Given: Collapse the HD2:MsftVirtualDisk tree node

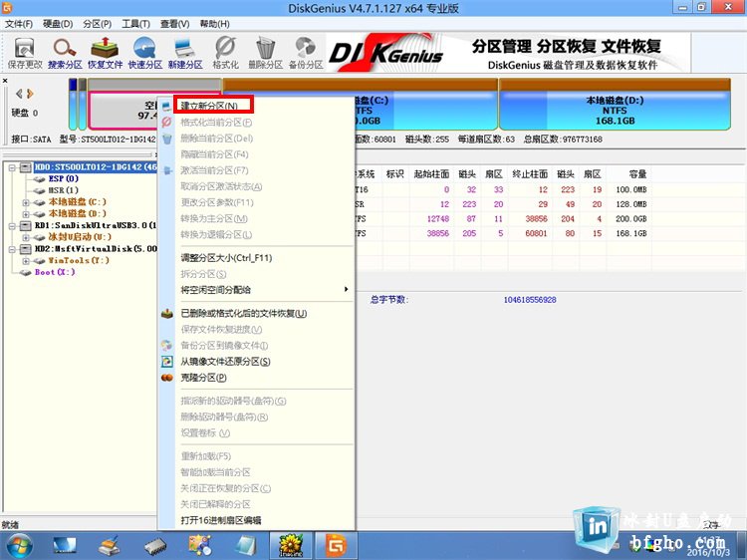Looking at the screenshot, I should (x=12, y=249).
